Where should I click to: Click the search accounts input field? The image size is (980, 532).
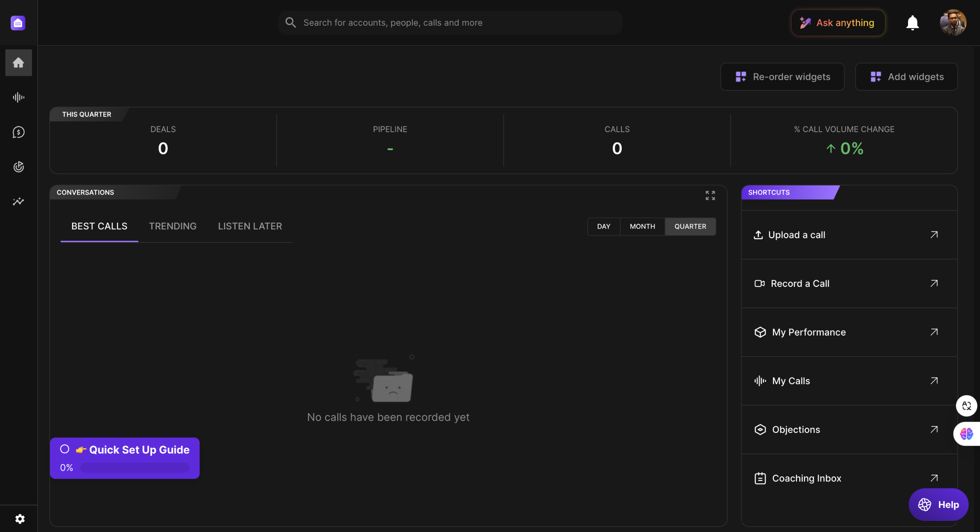(x=450, y=23)
